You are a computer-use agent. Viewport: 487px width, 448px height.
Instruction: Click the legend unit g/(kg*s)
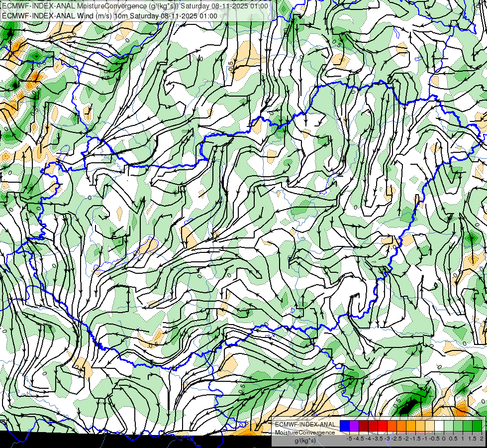(305, 441)
